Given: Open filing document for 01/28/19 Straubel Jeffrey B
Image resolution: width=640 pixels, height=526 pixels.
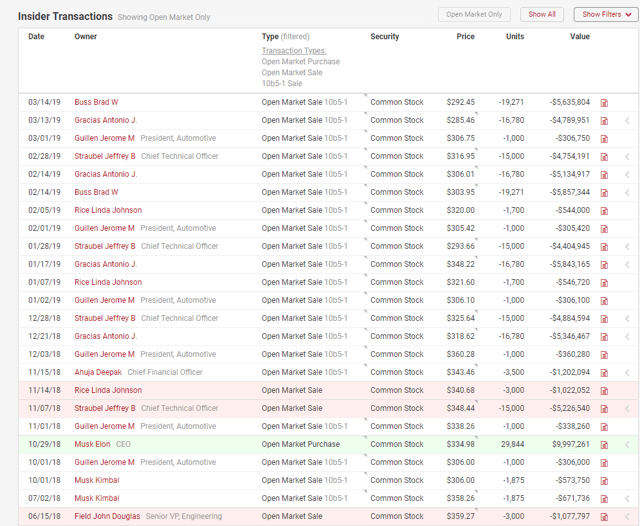Looking at the screenshot, I should [604, 246].
